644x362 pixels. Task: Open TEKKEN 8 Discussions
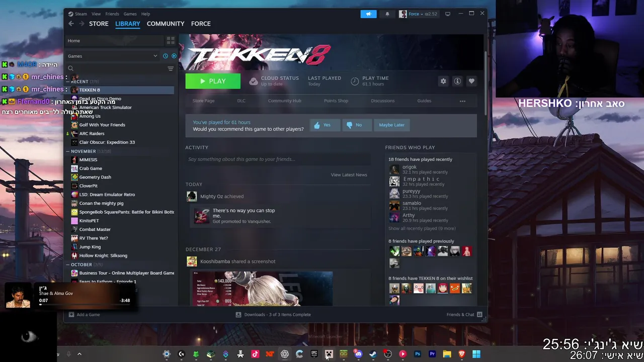coord(383,101)
